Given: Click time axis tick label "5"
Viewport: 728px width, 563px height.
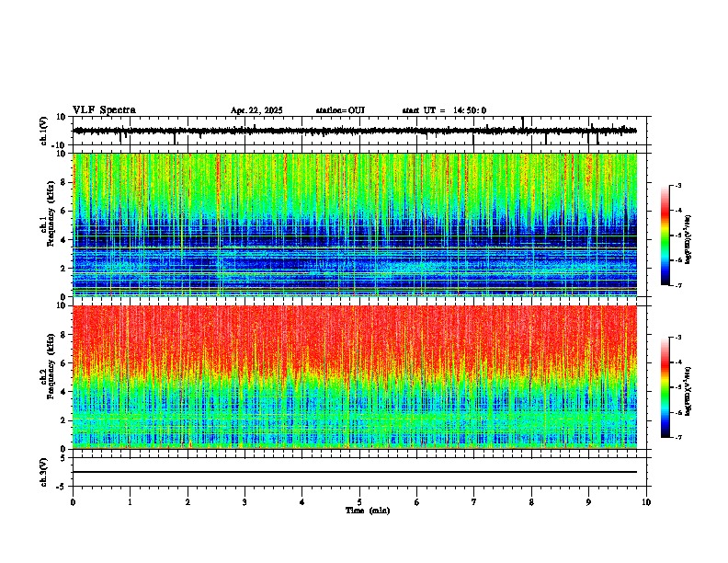Looking at the screenshot, I should (359, 502).
